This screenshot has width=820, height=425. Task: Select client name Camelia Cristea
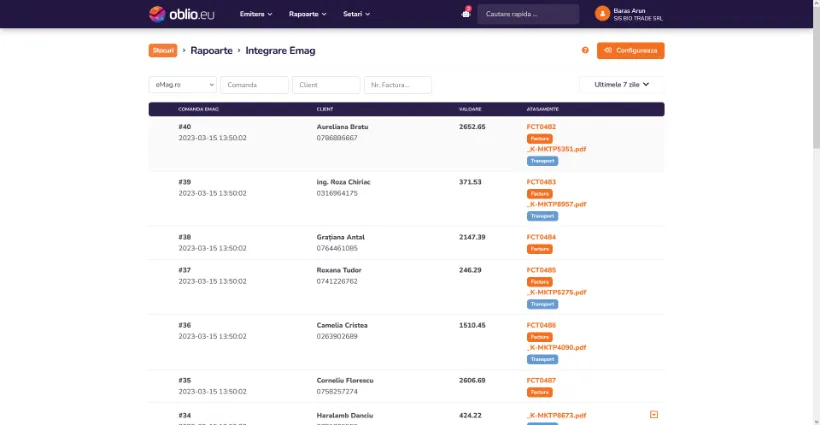(342, 325)
